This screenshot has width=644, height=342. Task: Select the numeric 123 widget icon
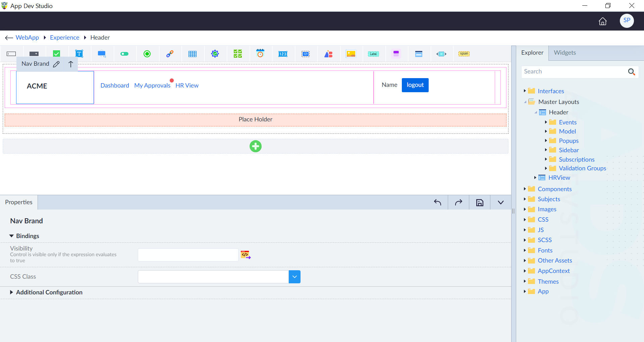[x=283, y=54]
